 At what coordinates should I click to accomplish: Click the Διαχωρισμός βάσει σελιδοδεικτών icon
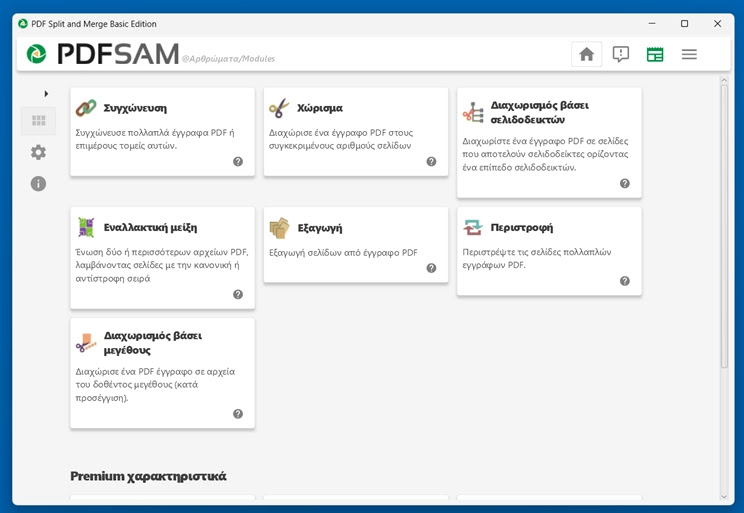[x=473, y=112]
